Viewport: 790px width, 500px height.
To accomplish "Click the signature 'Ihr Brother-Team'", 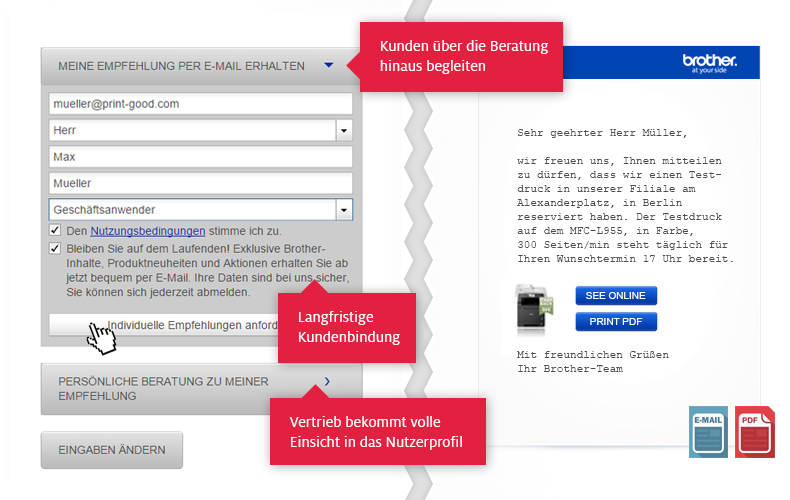I will tap(570, 369).
